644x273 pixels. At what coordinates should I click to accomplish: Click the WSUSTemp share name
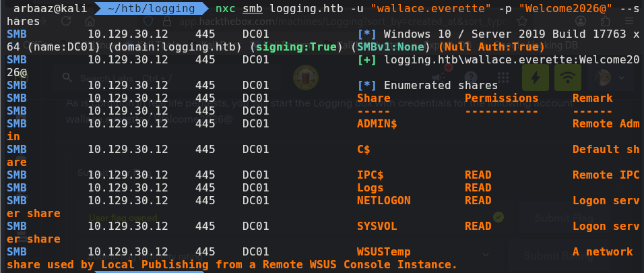coord(383,251)
